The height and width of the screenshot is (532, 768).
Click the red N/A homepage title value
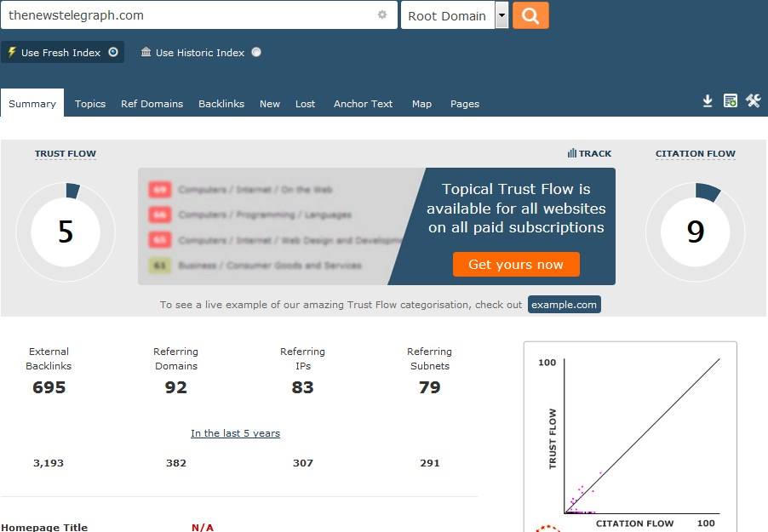coord(203,527)
